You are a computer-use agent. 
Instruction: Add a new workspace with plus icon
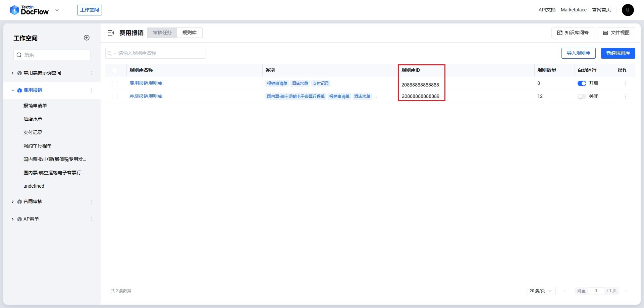[87, 38]
